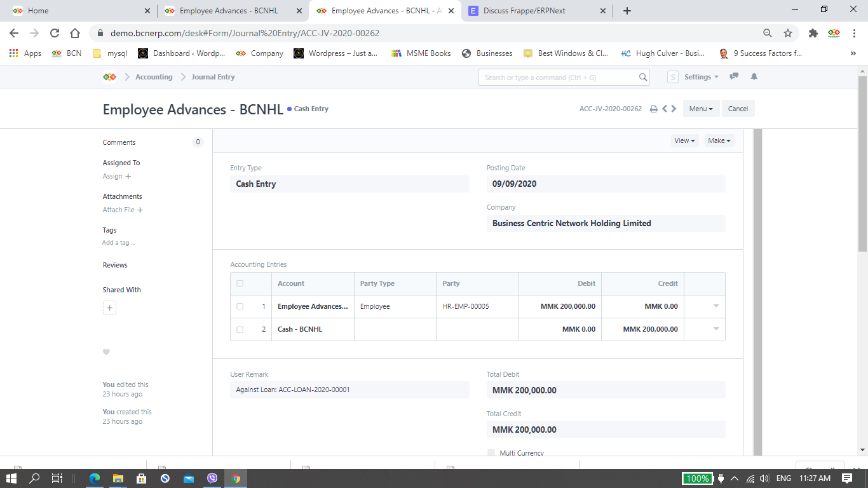Click the Add a tag field
The image size is (868, 488).
pos(119,243)
